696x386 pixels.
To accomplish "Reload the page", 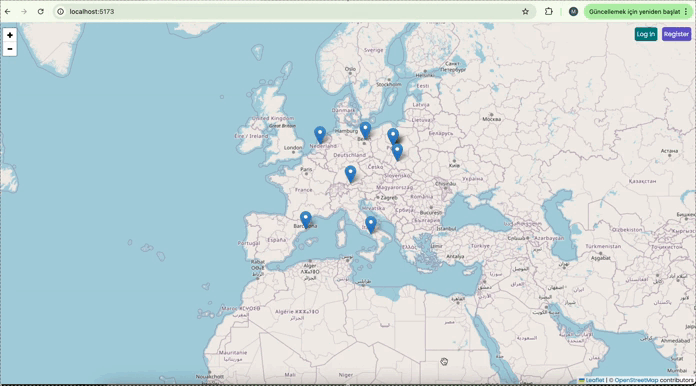I will (x=40, y=12).
